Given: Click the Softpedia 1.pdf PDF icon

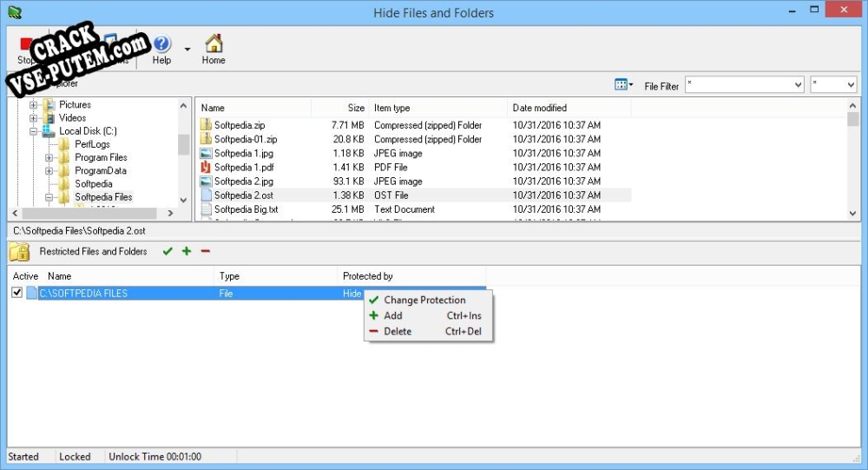Looking at the screenshot, I should [x=206, y=167].
